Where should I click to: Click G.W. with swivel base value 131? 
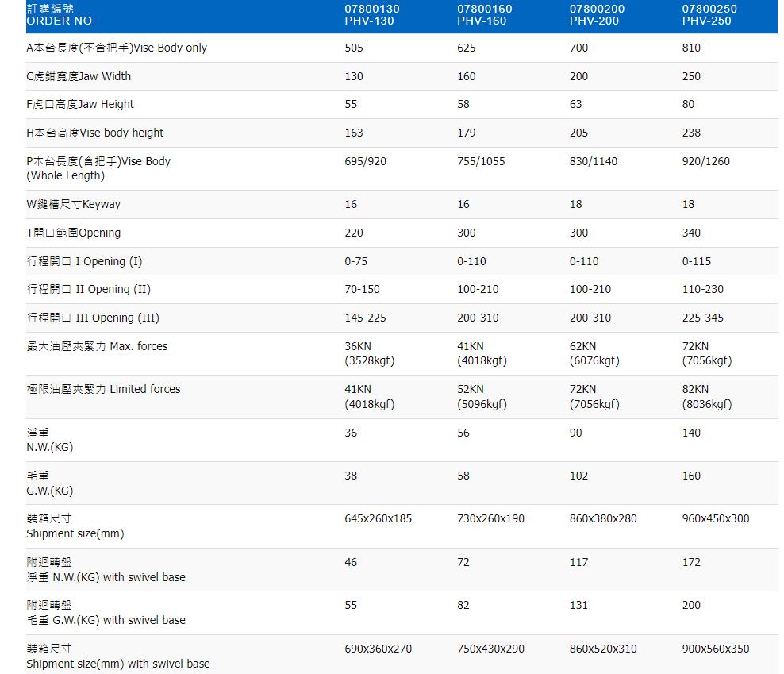[578, 605]
